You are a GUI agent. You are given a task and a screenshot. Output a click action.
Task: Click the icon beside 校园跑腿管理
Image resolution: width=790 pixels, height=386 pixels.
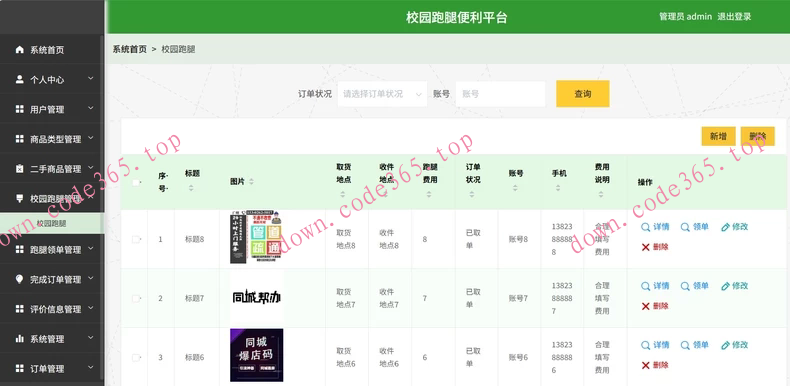20,198
